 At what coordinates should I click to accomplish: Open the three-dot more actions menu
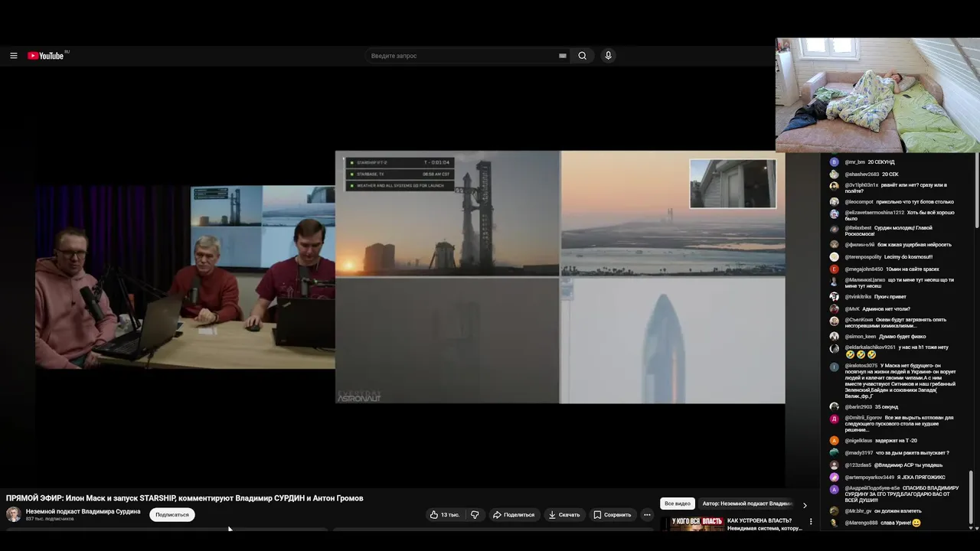647,515
